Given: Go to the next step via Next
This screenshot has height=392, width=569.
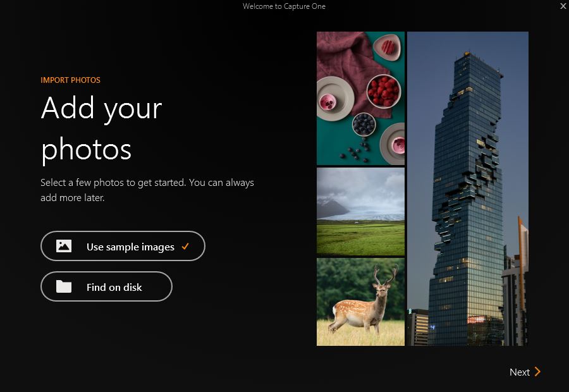Looking at the screenshot, I should click(x=520, y=372).
